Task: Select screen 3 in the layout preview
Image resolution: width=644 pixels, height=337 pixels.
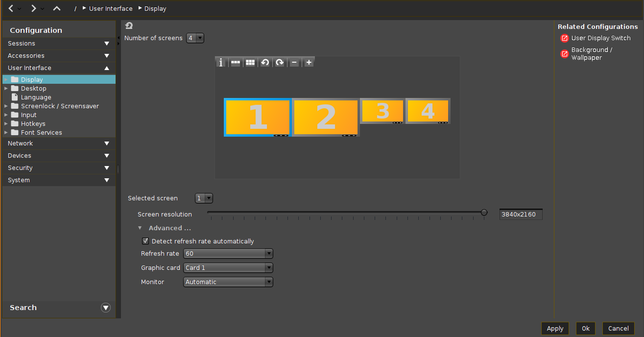Action: (x=382, y=111)
